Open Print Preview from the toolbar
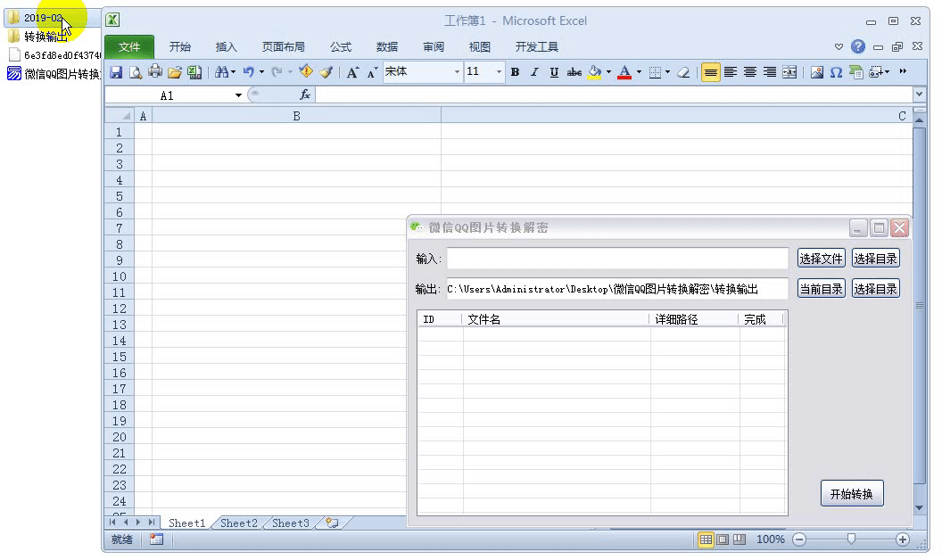Screen dimensions: 942x560 coord(136,72)
